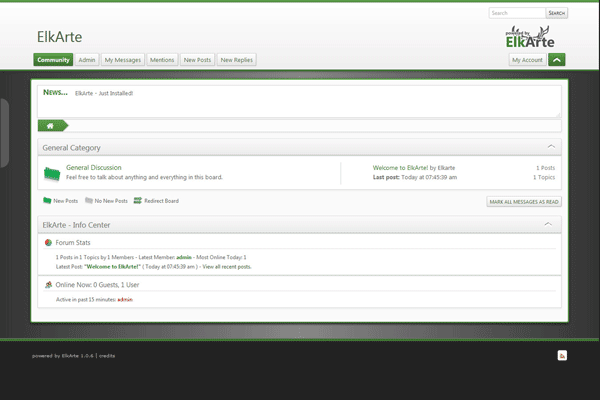
Task: Click the Search button
Action: (x=557, y=13)
